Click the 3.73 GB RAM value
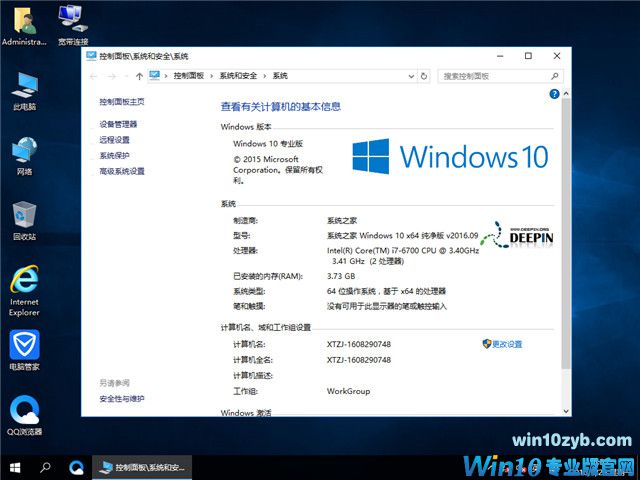 point(341,276)
